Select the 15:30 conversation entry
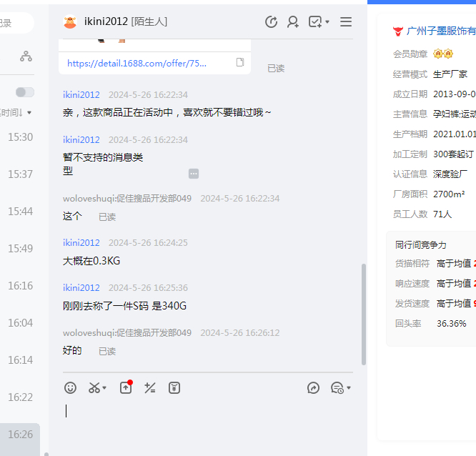The image size is (476, 456). [x=20, y=137]
